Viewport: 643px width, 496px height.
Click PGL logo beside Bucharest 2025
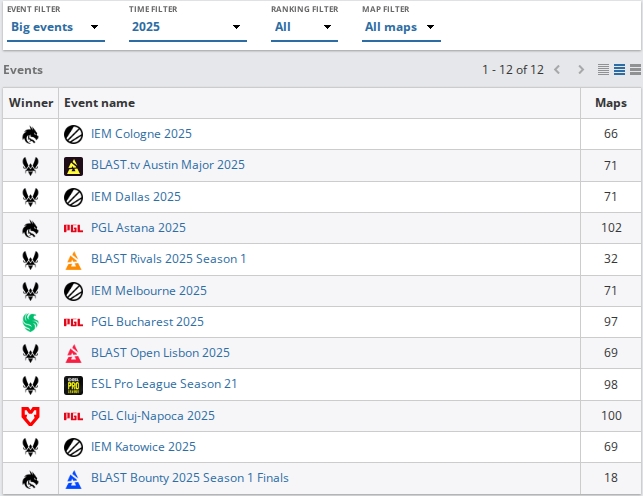(x=73, y=323)
